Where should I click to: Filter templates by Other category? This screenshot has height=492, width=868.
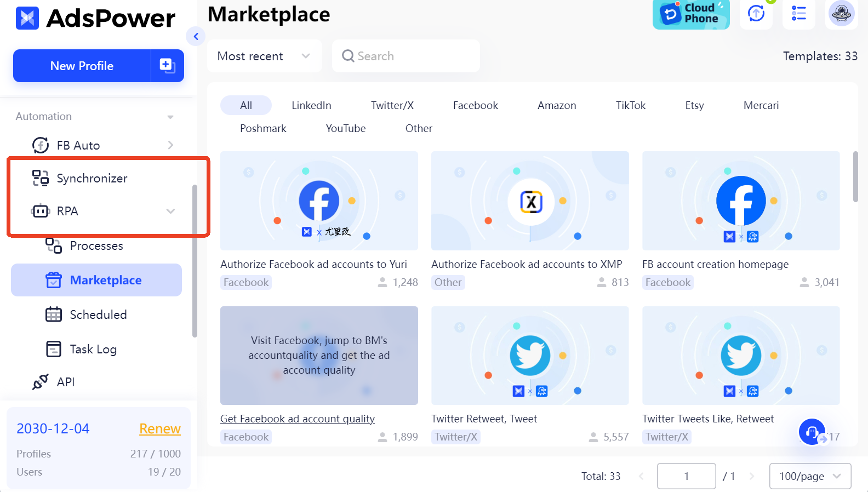pyautogui.click(x=419, y=128)
